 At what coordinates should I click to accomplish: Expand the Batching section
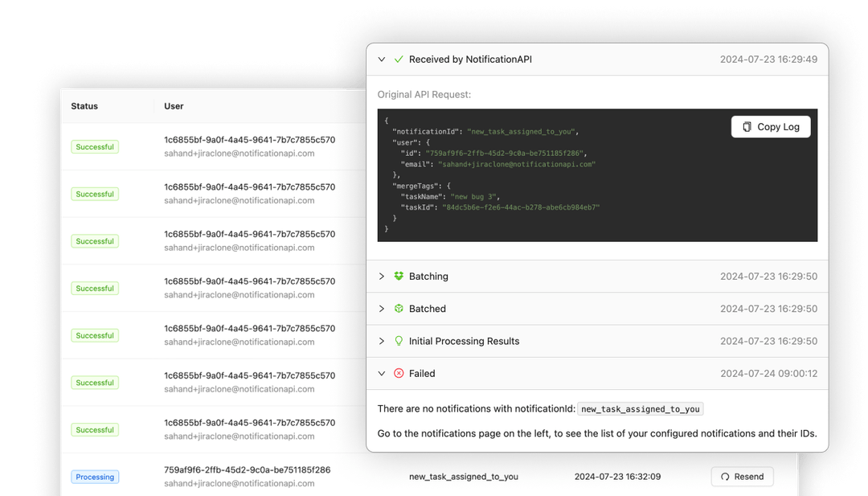381,276
